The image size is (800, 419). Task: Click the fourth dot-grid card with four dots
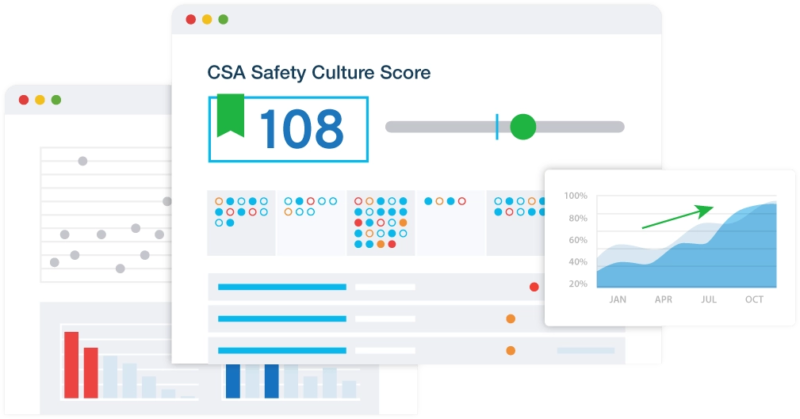pos(451,223)
